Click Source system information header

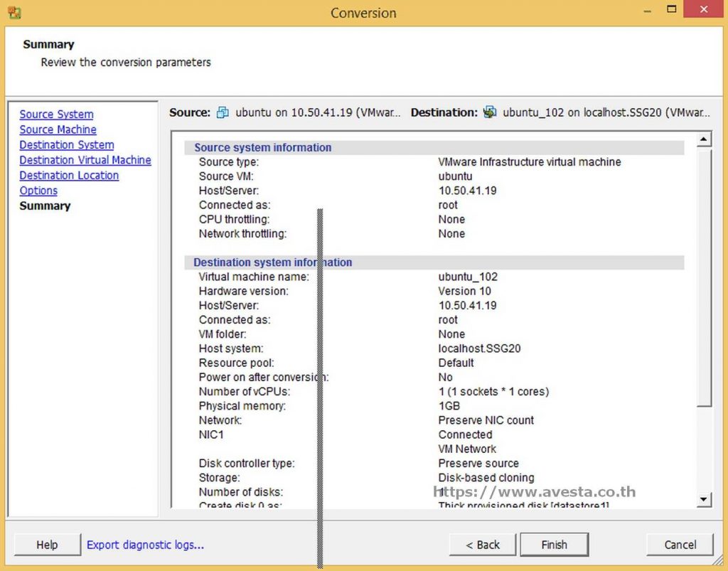click(263, 148)
